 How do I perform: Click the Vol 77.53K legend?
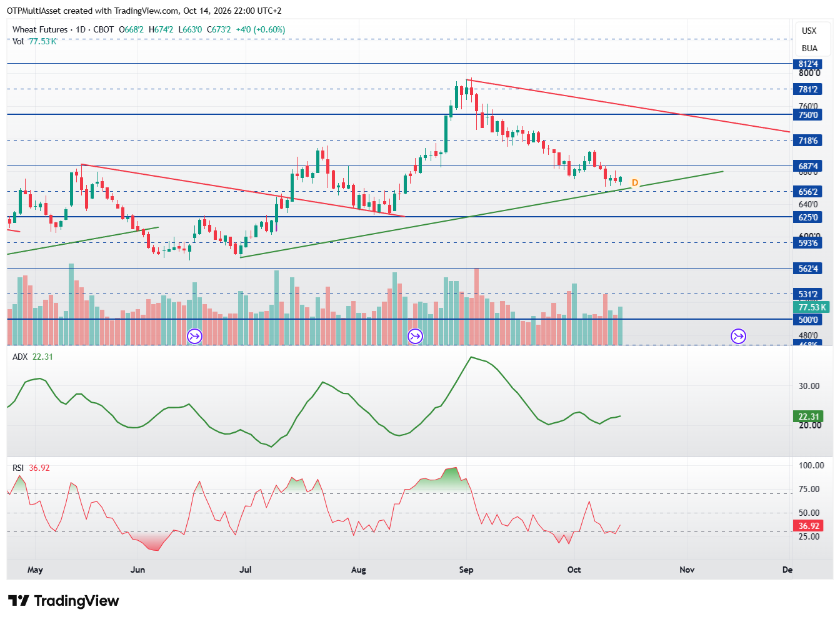coord(34,41)
